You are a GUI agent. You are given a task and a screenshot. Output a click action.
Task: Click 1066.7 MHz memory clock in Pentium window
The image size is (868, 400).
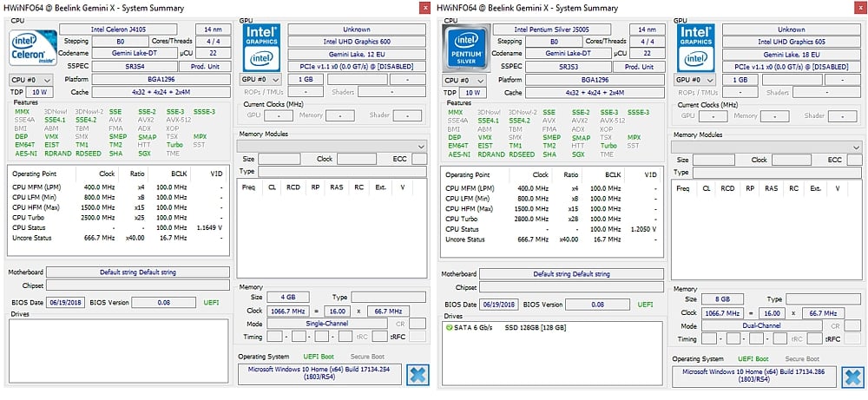722,313
